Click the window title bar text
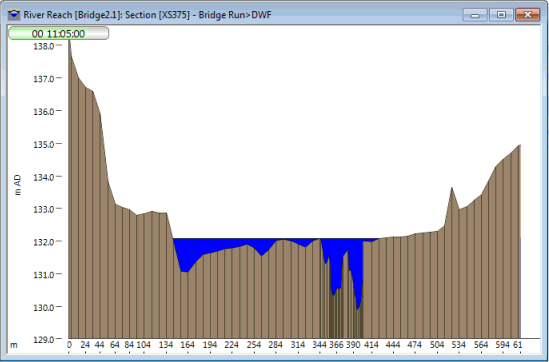549x362 pixels. point(147,15)
